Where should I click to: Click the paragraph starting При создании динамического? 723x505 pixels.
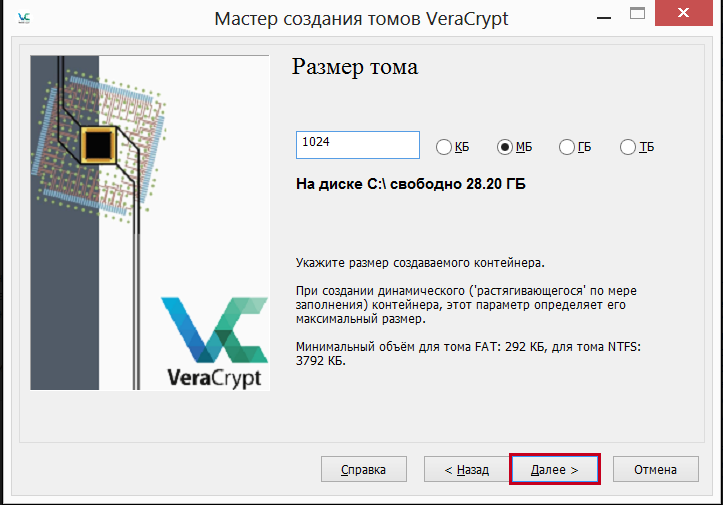coord(466,305)
